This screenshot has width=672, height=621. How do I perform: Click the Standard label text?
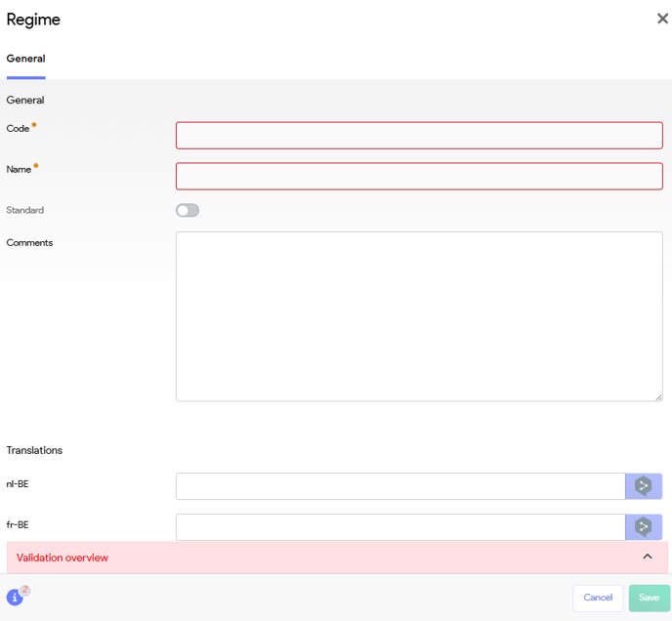pyautogui.click(x=24, y=211)
